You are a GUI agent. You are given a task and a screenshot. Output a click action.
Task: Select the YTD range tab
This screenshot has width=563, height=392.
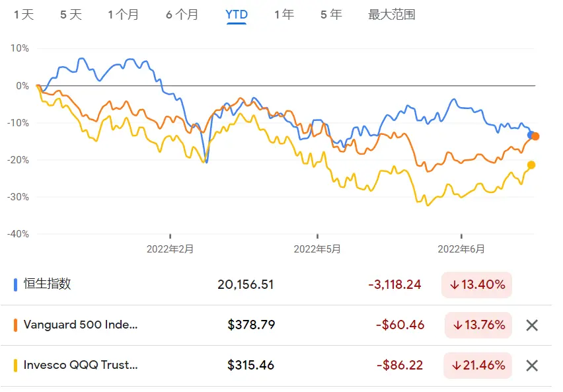tap(237, 15)
